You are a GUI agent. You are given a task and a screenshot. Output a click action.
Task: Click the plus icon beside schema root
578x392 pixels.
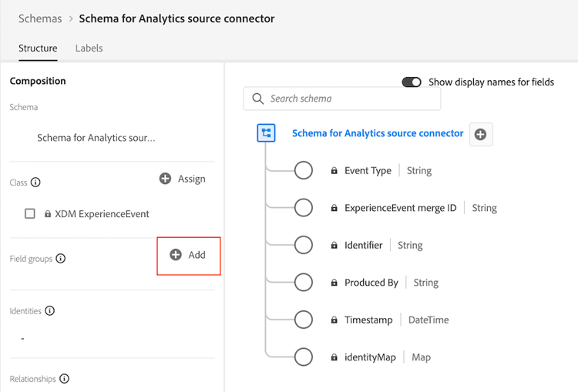point(480,134)
